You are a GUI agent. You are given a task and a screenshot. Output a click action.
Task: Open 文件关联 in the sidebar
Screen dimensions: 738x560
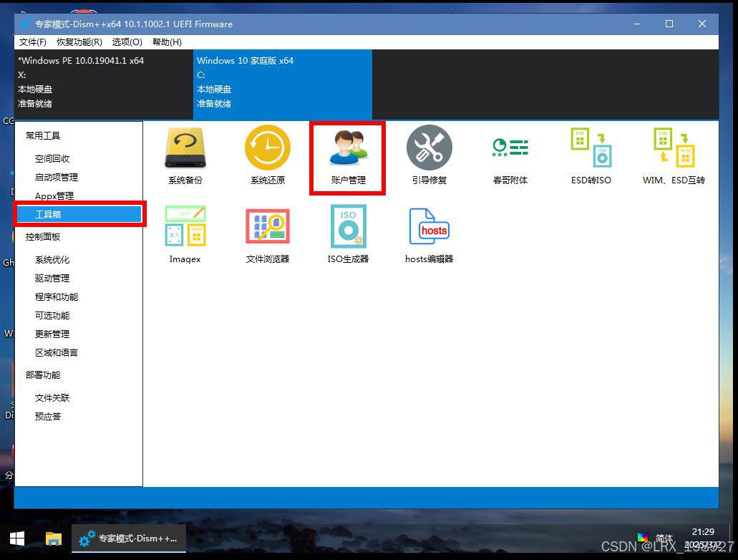(52, 398)
